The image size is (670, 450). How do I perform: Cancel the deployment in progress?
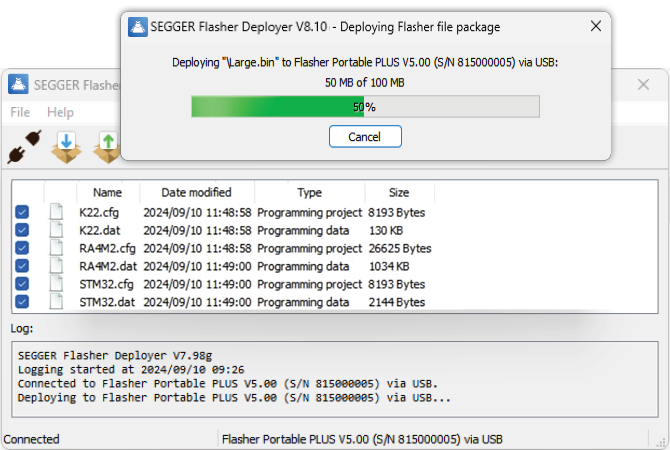coord(364,136)
